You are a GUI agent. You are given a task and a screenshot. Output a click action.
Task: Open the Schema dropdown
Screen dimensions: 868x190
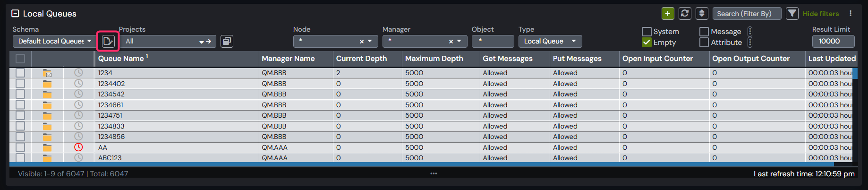coord(53,42)
